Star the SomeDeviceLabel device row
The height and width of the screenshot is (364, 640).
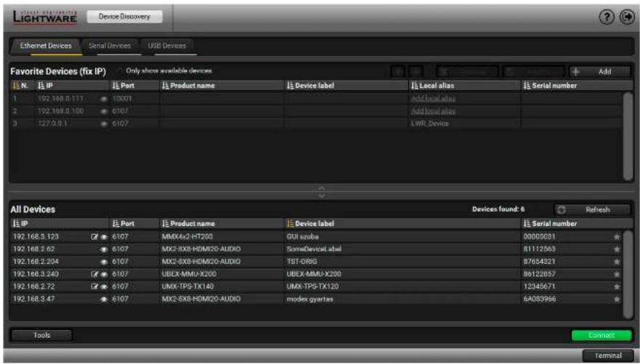click(617, 249)
